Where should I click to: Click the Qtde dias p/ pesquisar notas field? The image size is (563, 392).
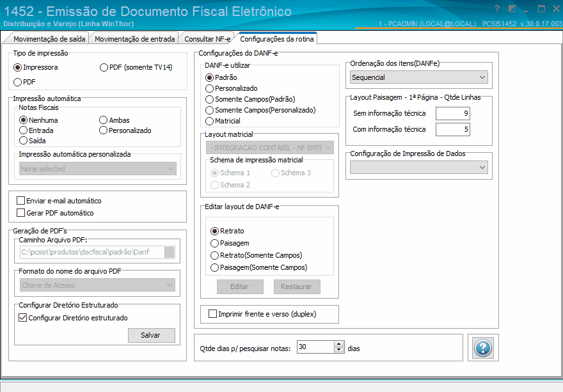pos(315,347)
